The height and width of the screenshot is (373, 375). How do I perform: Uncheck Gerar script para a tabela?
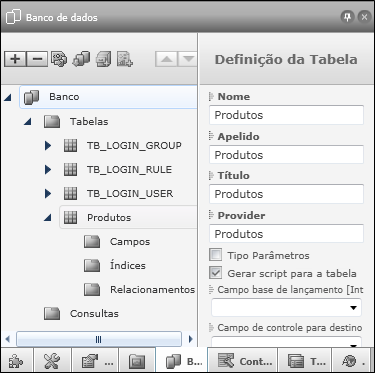point(216,273)
